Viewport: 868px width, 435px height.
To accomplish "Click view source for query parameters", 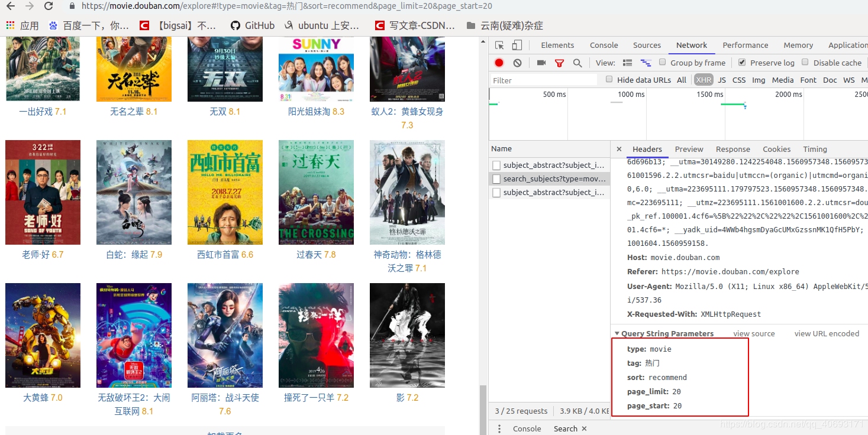I will pos(754,333).
